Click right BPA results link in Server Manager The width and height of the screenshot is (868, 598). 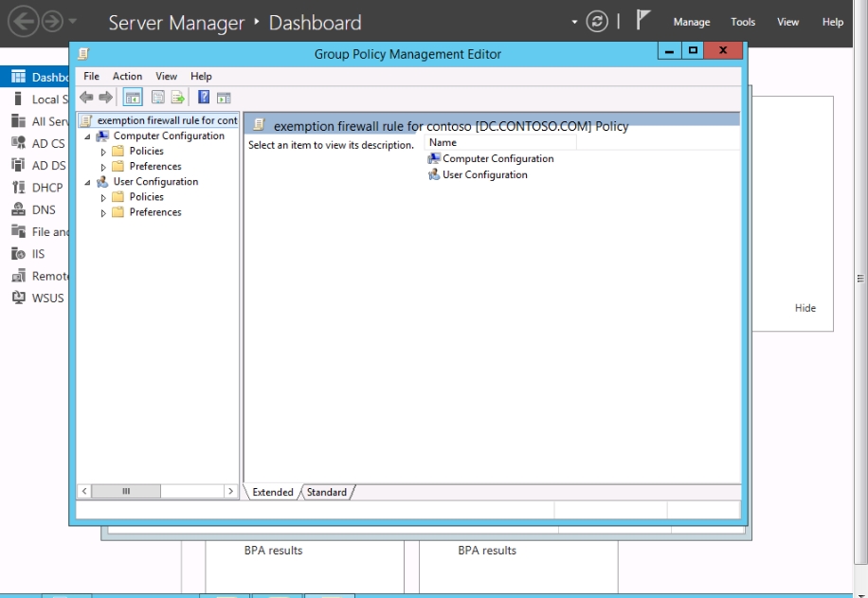coord(487,551)
